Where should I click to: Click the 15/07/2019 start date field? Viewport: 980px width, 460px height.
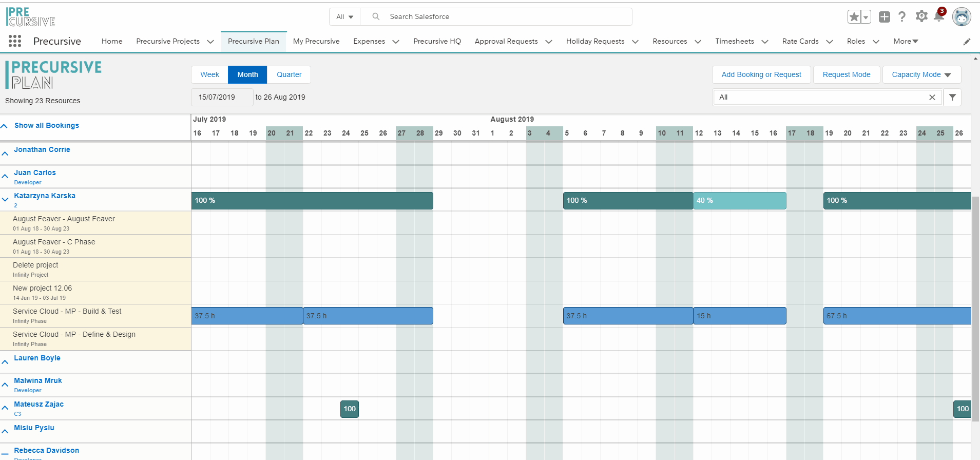coord(222,97)
